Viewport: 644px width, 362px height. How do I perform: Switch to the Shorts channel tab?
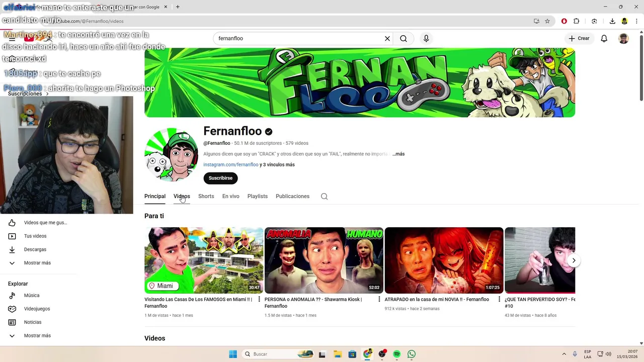[206, 197]
